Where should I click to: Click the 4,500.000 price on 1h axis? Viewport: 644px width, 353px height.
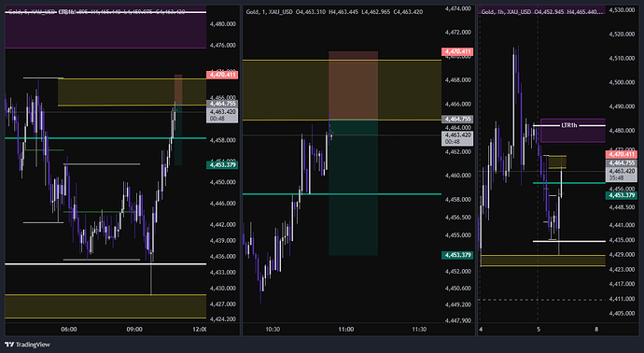click(x=622, y=82)
